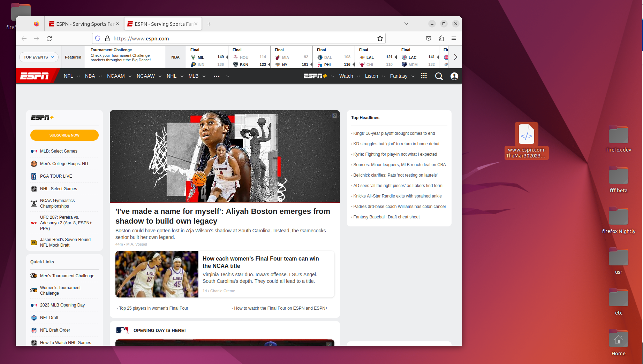
Task: Click the SUBSCRIBE NOW button
Action: click(x=64, y=135)
